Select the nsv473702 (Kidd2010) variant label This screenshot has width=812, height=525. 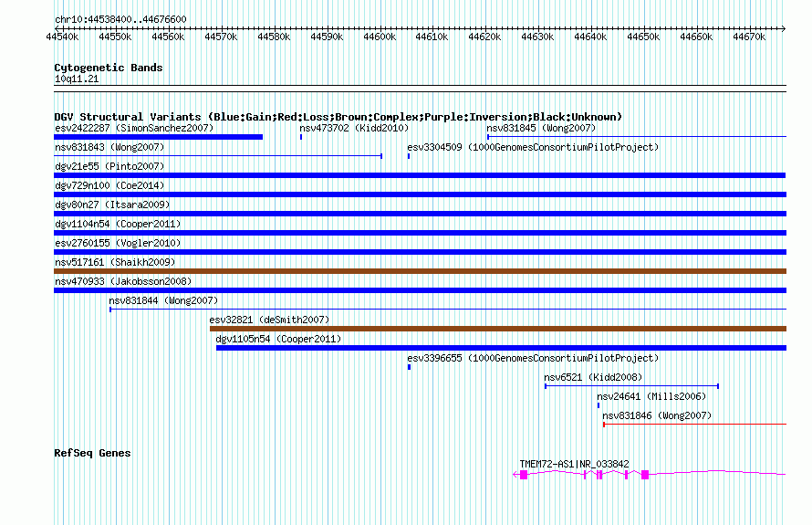click(x=354, y=128)
